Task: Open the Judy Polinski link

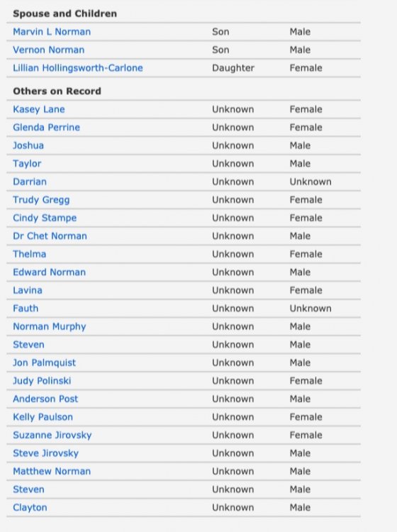Action: click(x=42, y=381)
